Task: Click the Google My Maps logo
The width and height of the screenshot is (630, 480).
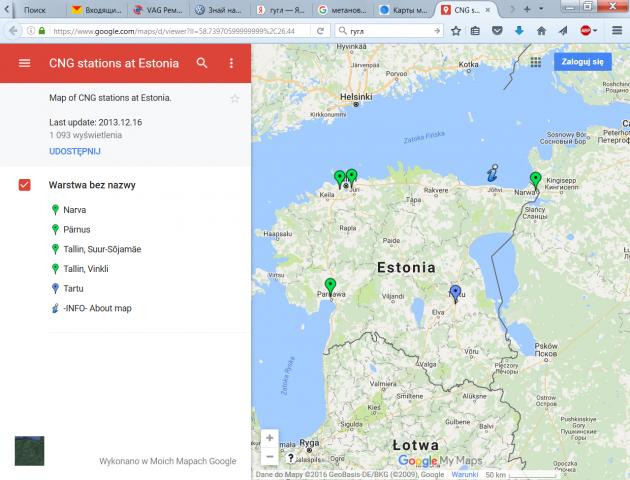Action: coord(440,461)
